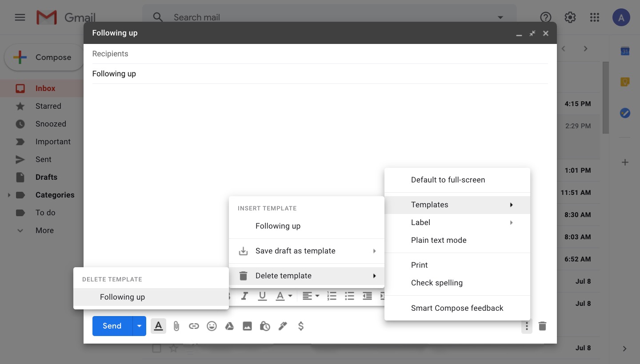Select checkbox of bottom email row

(156, 348)
